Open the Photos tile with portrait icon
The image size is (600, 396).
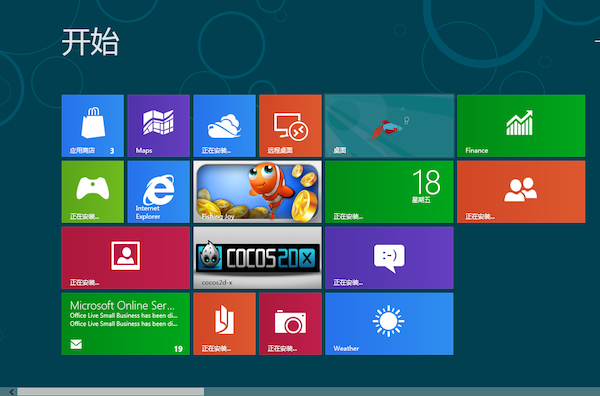tap(126, 258)
